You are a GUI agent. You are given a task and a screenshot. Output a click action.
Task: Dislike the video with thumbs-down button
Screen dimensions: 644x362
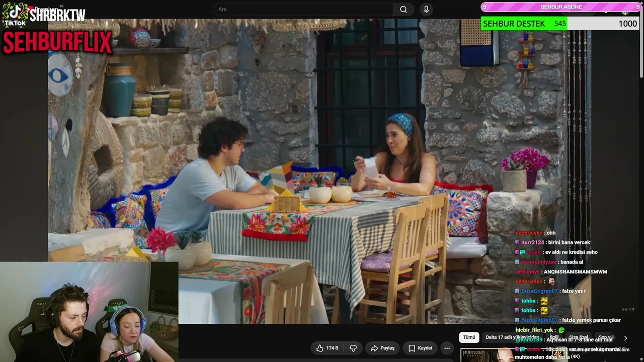click(353, 348)
